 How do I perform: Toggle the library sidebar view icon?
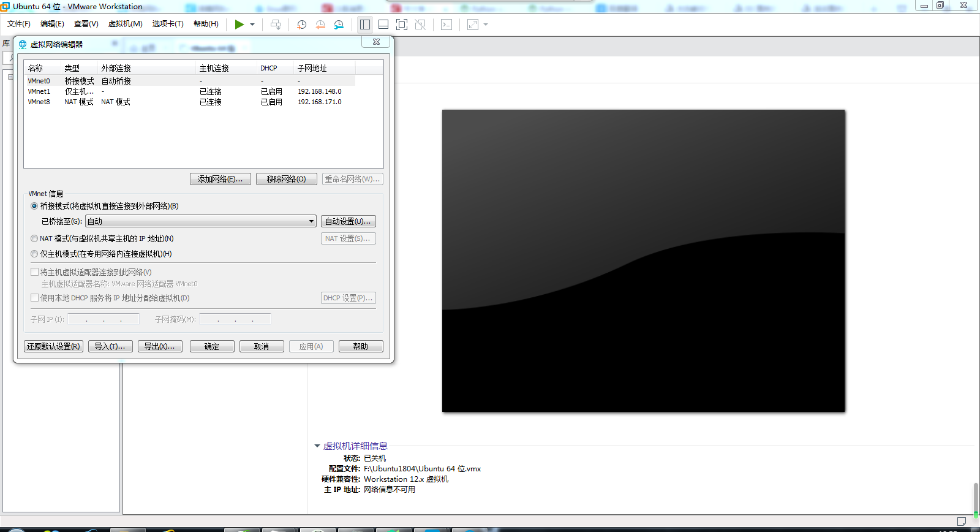[x=365, y=25]
